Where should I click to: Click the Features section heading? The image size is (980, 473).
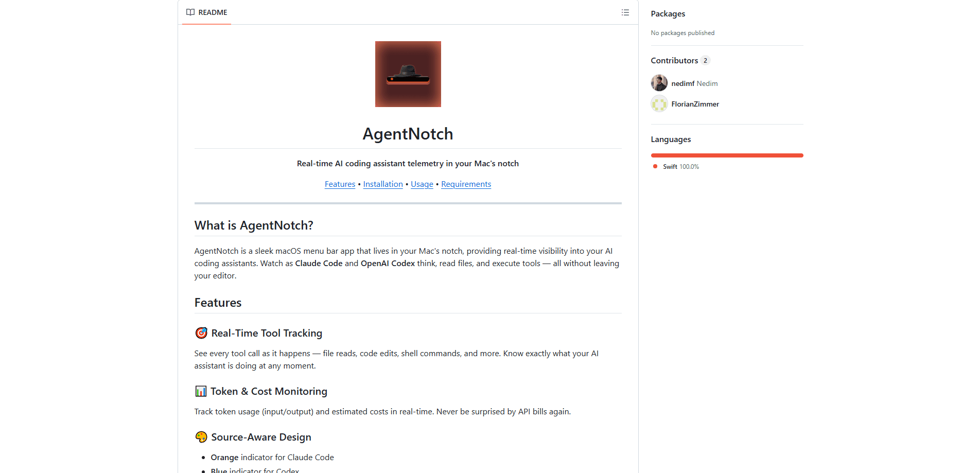click(218, 303)
